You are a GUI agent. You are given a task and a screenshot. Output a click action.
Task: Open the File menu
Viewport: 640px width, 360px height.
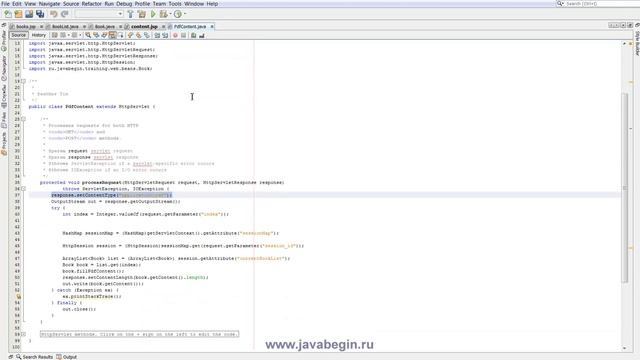click(x=5, y=4)
